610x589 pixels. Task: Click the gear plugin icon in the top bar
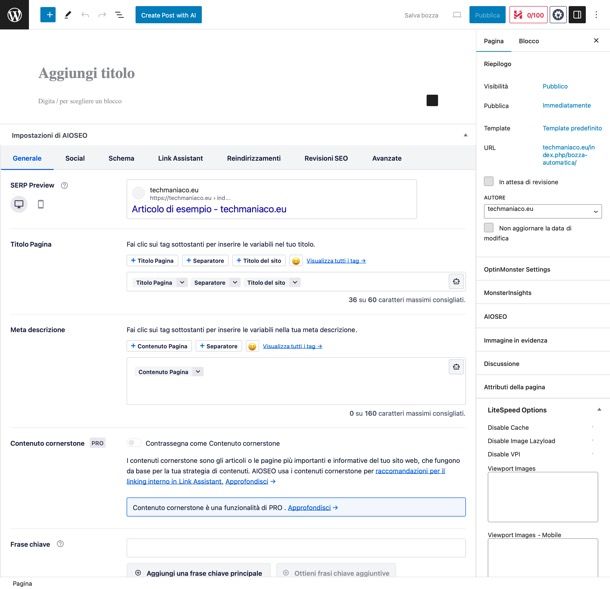pyautogui.click(x=558, y=15)
